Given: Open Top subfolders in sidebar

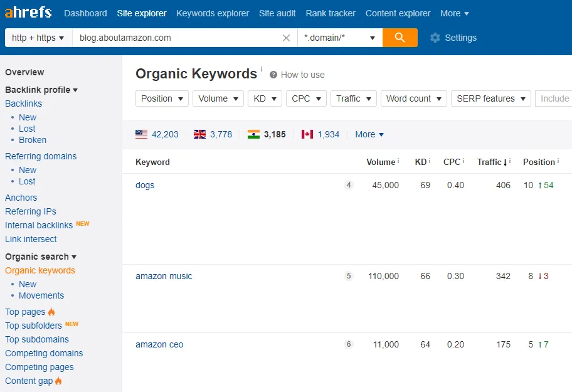Looking at the screenshot, I should pyautogui.click(x=34, y=326).
